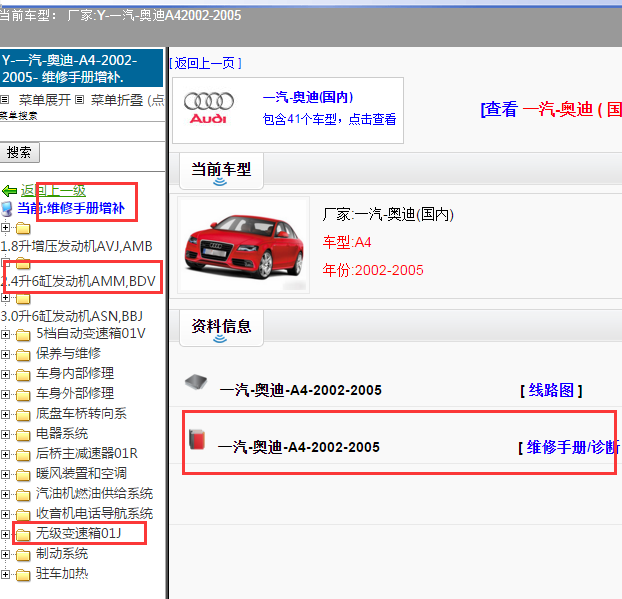622x599 pixels.
Task: Click the red repair manual book icon
Action: (197, 440)
